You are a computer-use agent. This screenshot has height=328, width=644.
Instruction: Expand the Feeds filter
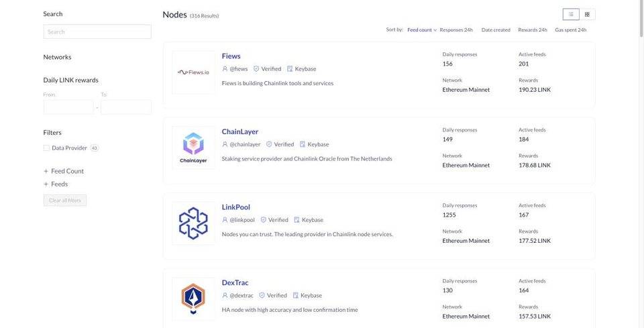tap(56, 184)
